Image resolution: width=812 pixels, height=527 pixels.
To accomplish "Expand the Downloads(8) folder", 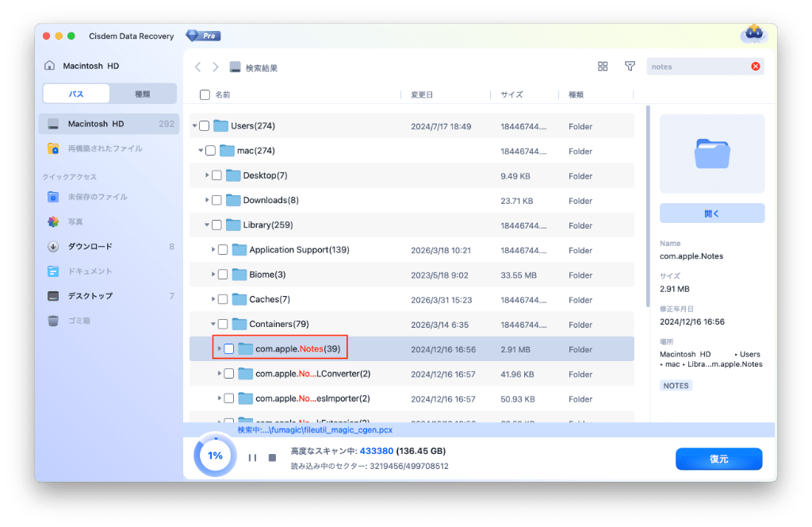I will 208,200.
